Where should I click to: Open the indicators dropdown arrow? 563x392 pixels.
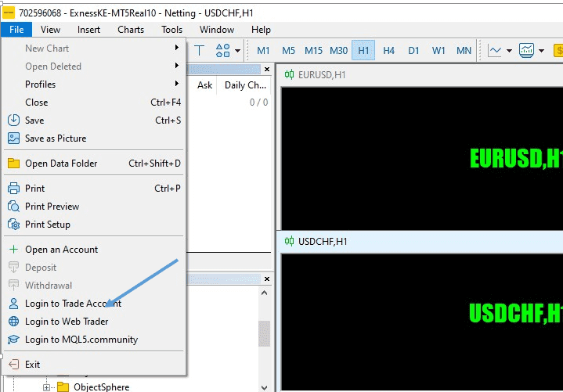541,51
